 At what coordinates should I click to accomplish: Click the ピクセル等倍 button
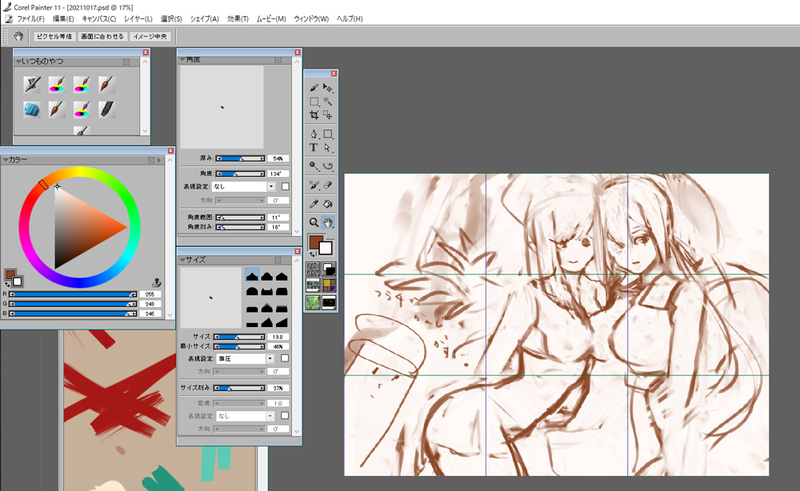[55, 36]
